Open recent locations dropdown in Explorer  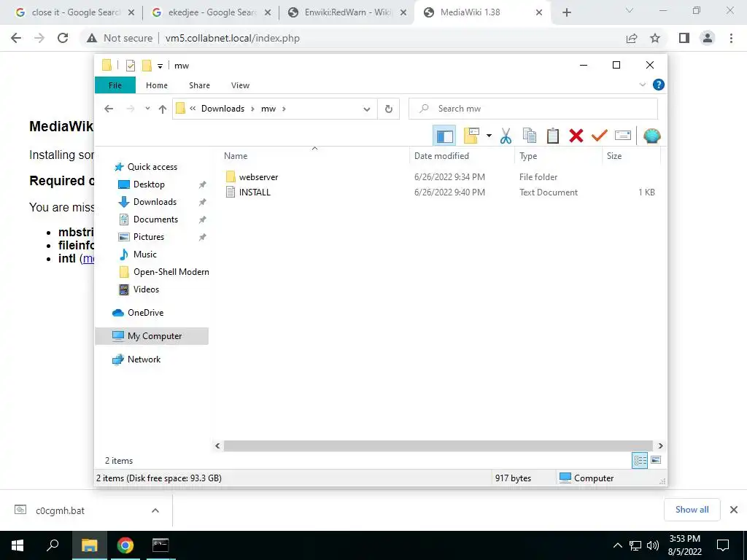coord(147,109)
